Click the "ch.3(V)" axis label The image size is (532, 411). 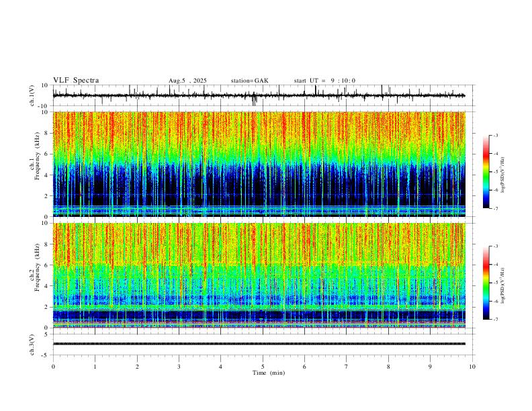32,345
